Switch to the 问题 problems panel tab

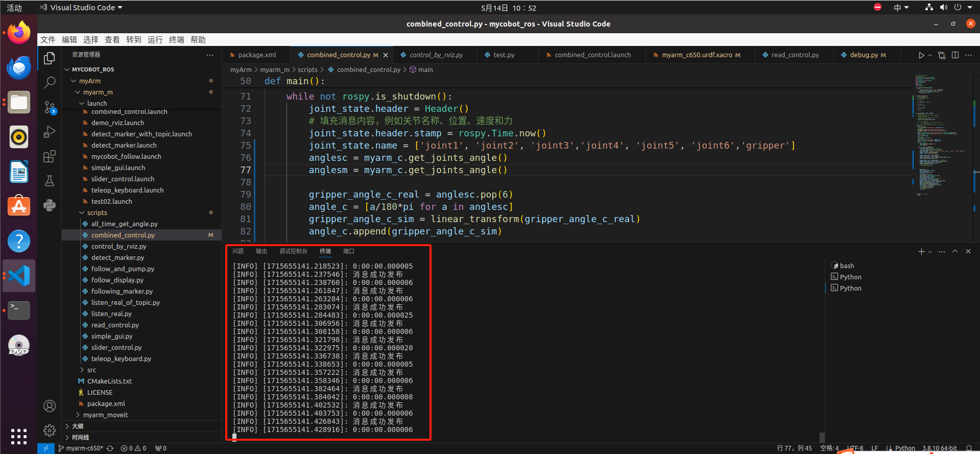point(238,251)
